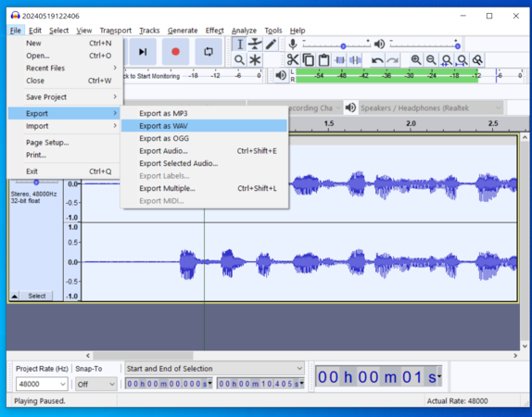This screenshot has width=532, height=417.
Task: Open the Edit menu
Action: tap(35, 31)
